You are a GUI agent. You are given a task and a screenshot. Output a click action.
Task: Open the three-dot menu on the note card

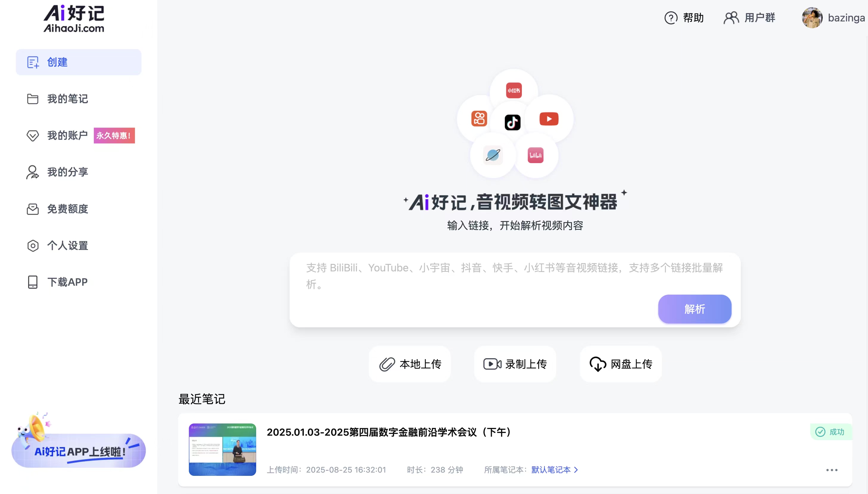832,470
